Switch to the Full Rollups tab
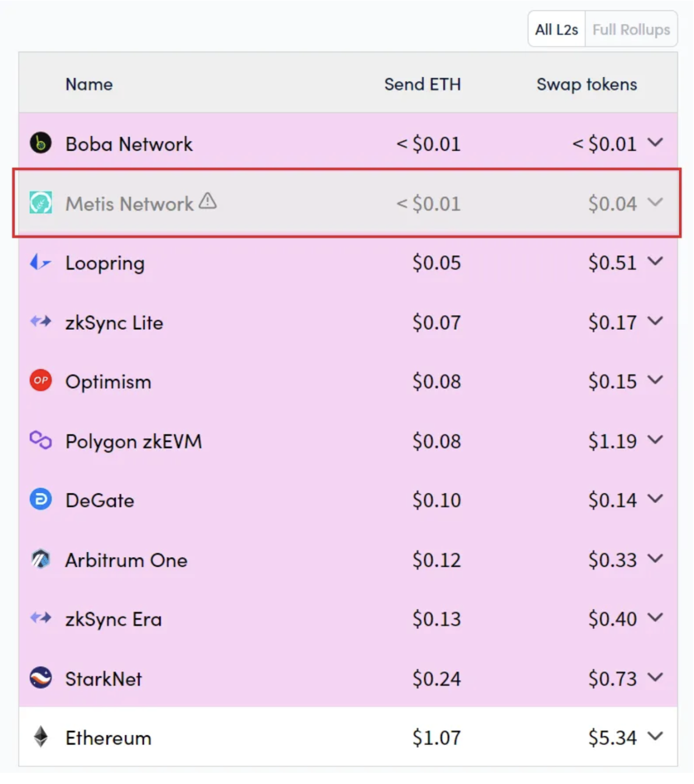694x784 pixels. [x=631, y=29]
